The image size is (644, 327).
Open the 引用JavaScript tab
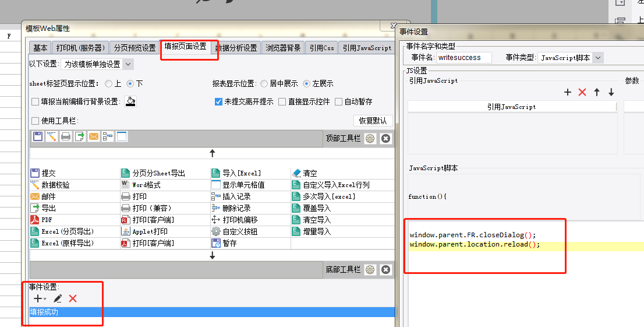(367, 48)
